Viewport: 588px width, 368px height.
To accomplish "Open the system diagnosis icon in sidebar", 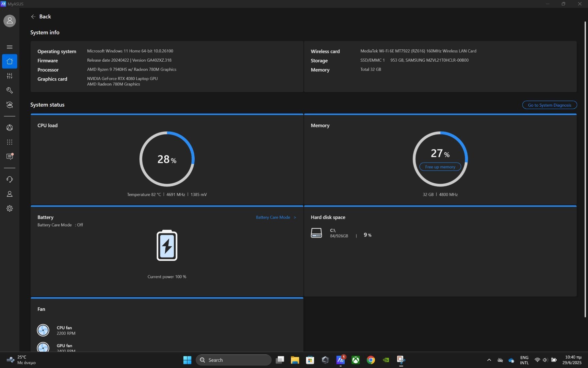I will tap(10, 105).
